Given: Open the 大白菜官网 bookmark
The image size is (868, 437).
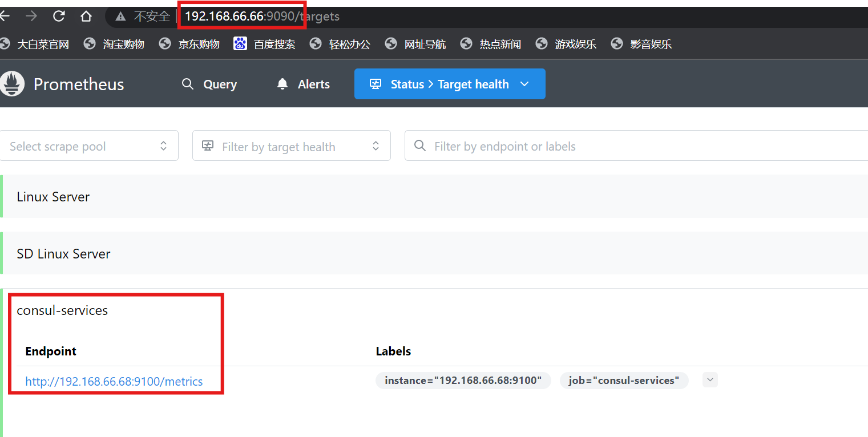Looking at the screenshot, I should click(35, 44).
